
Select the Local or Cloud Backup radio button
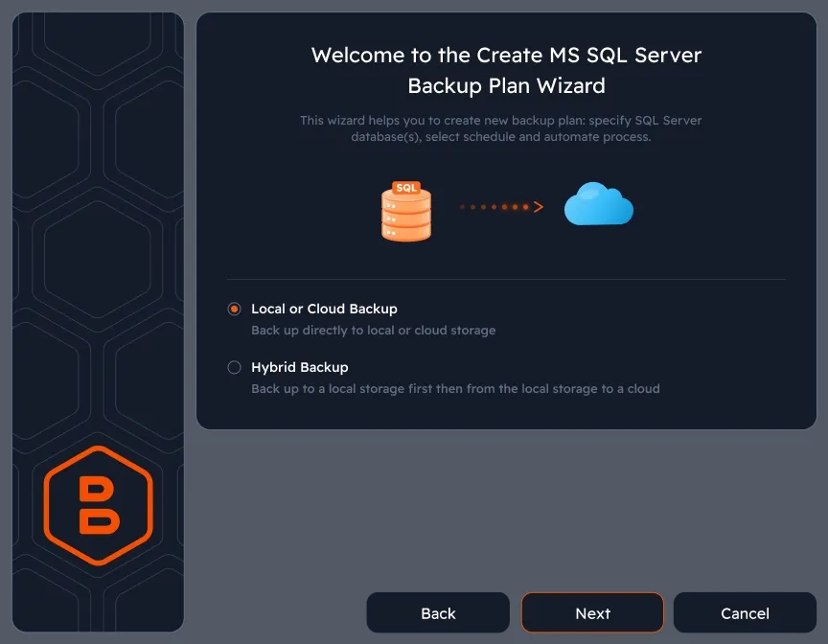[234, 309]
